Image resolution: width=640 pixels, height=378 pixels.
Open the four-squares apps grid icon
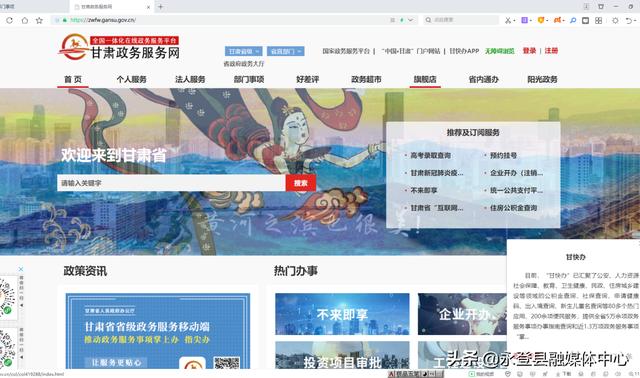(x=598, y=20)
